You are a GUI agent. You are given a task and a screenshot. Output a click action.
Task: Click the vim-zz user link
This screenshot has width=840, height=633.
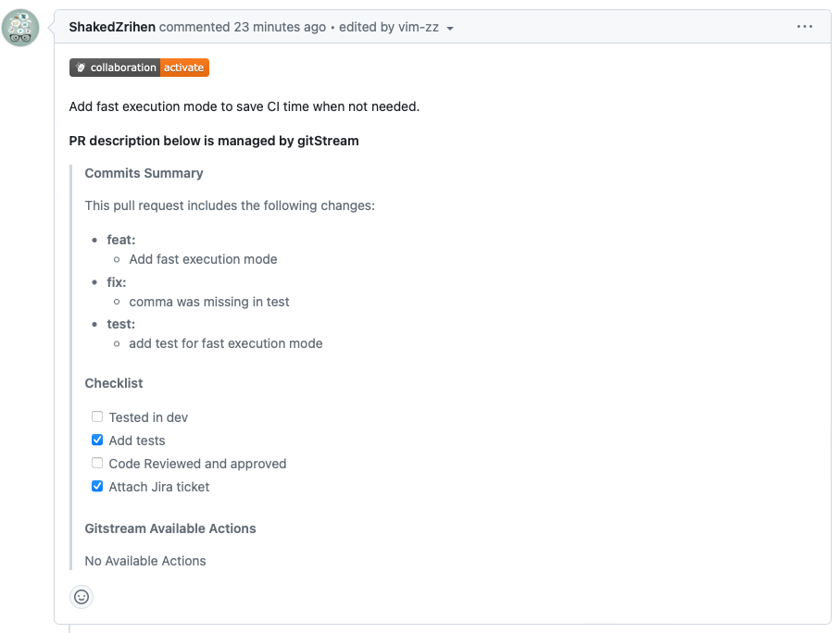point(418,27)
